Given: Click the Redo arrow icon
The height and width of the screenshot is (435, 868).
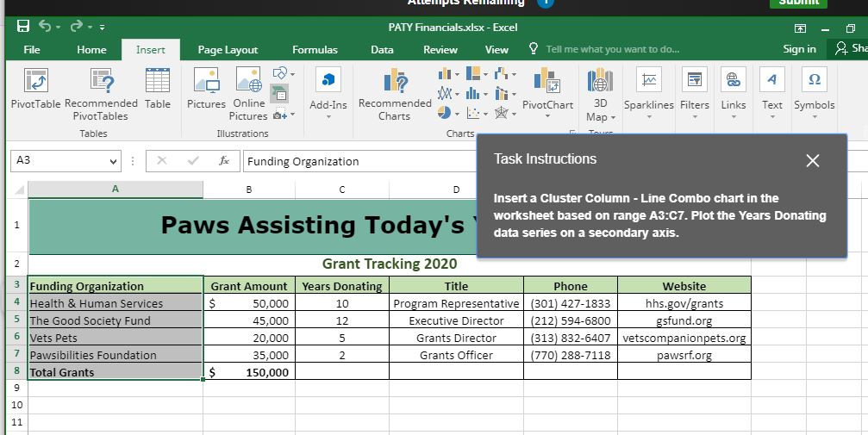Looking at the screenshot, I should click(77, 26).
